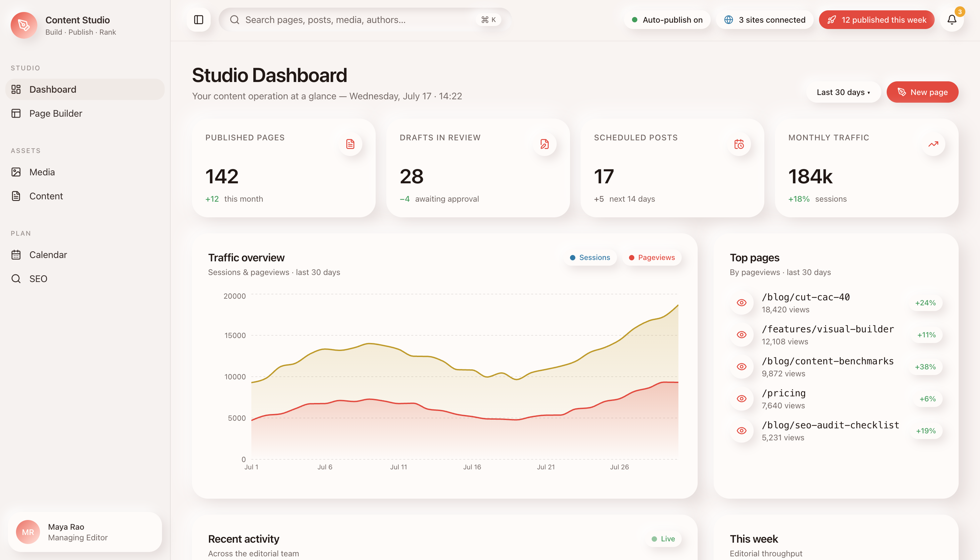Click the 28 drafts in review value
This screenshot has width=980, height=560.
[412, 177]
